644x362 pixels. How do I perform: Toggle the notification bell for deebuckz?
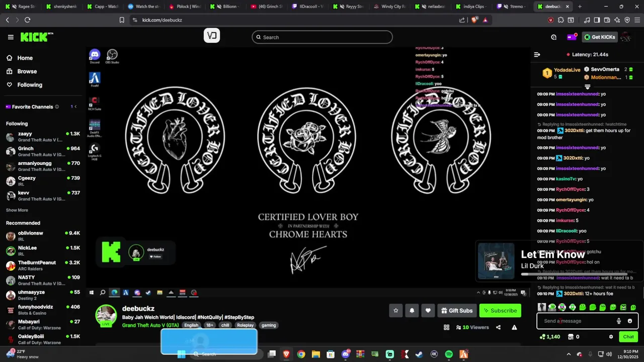[412, 311]
